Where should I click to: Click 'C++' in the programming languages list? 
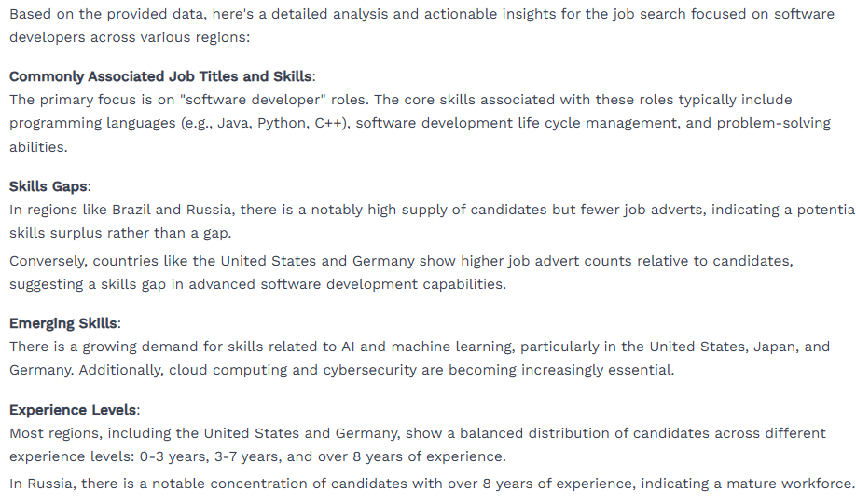click(x=329, y=123)
